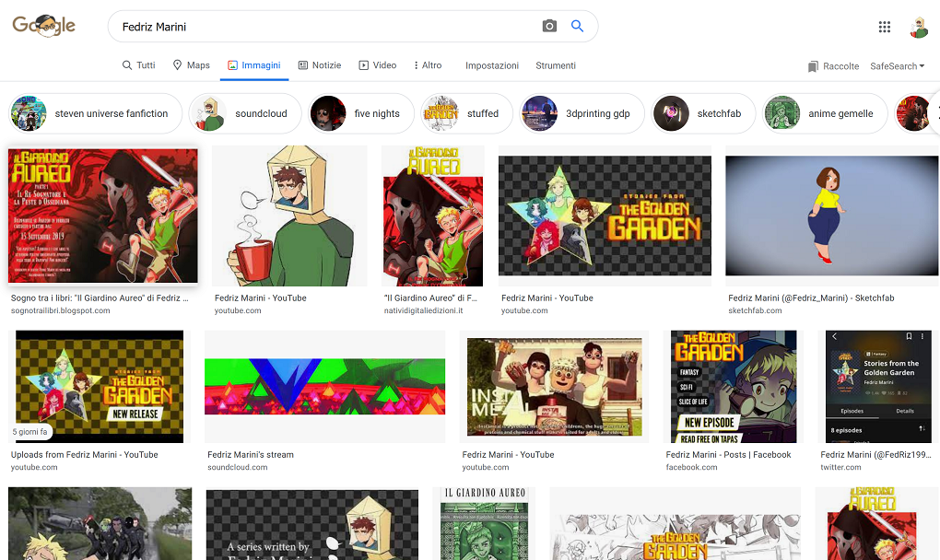Click the steven universe fanfiction chip
This screenshot has height=560, width=940.
[x=96, y=113]
